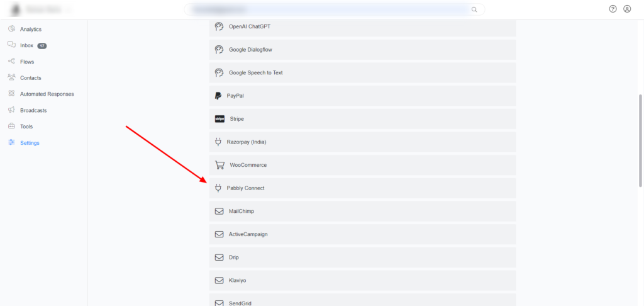The width and height of the screenshot is (644, 306).
Task: Open the Google Dialogflow integration
Action: [362, 49]
